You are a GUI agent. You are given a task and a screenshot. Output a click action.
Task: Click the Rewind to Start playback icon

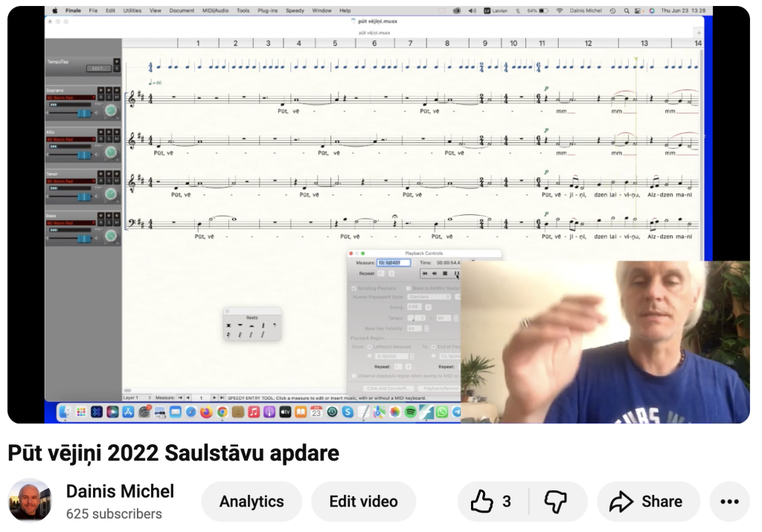tap(425, 274)
